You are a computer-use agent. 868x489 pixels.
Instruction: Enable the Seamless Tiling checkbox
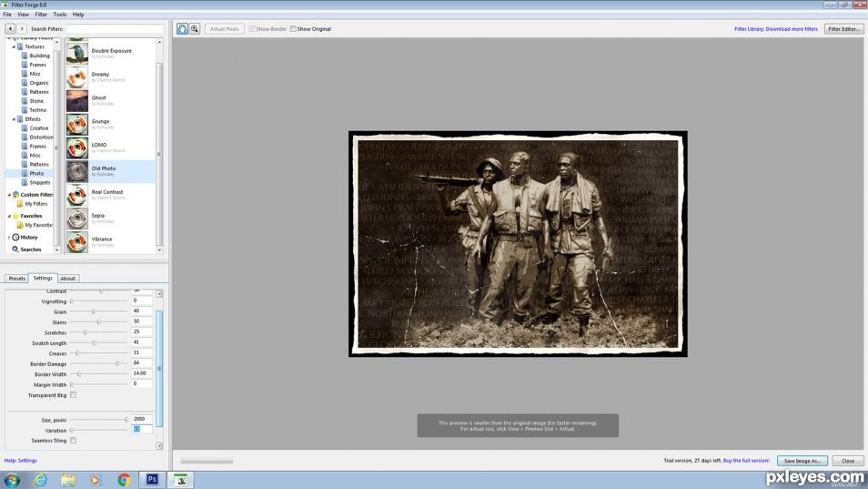tap(73, 440)
